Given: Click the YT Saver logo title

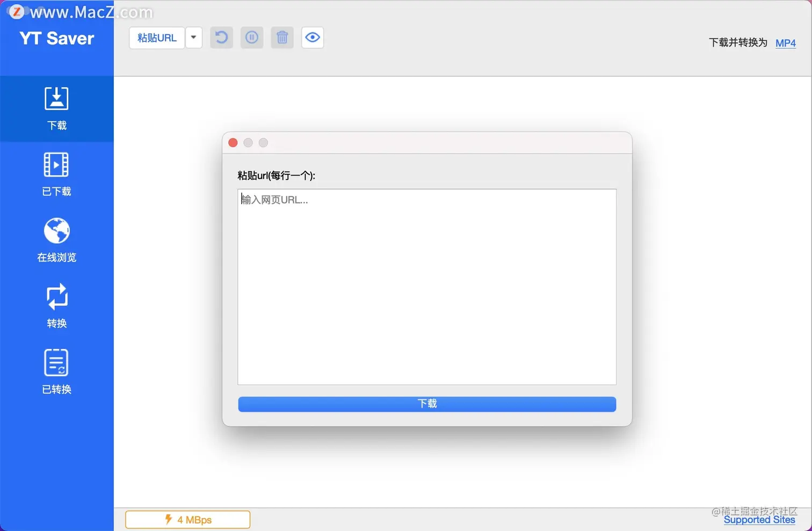Looking at the screenshot, I should (57, 39).
